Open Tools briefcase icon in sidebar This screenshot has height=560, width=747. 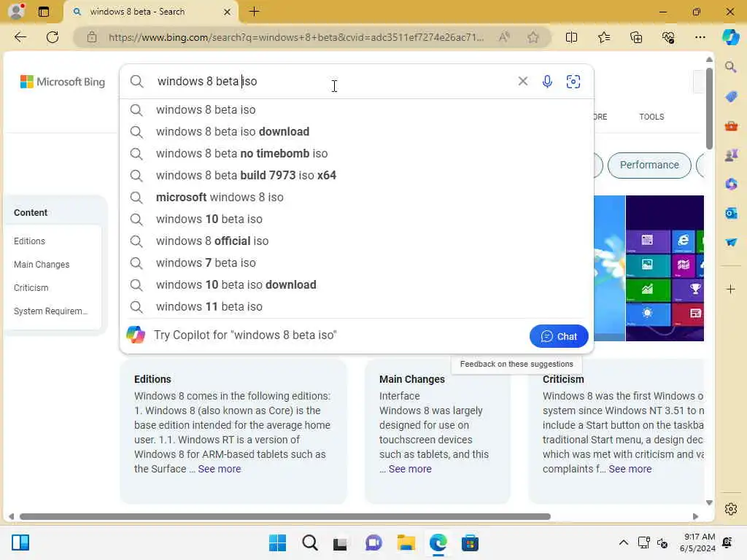[731, 126]
